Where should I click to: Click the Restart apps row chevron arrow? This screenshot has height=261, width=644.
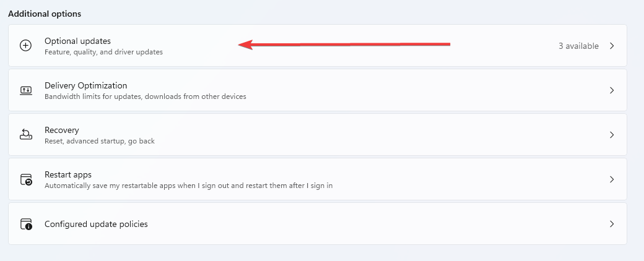(x=612, y=179)
